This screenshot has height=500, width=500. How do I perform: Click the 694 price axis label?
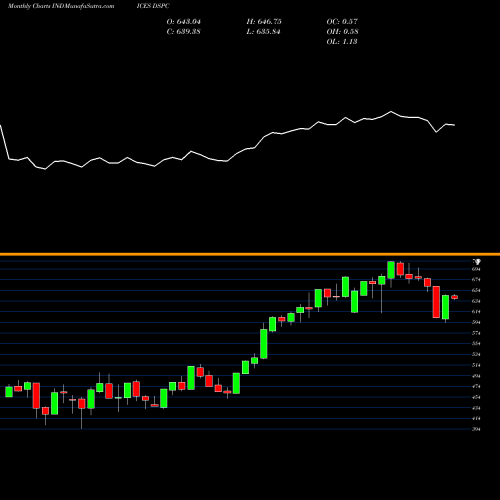tap(476, 269)
